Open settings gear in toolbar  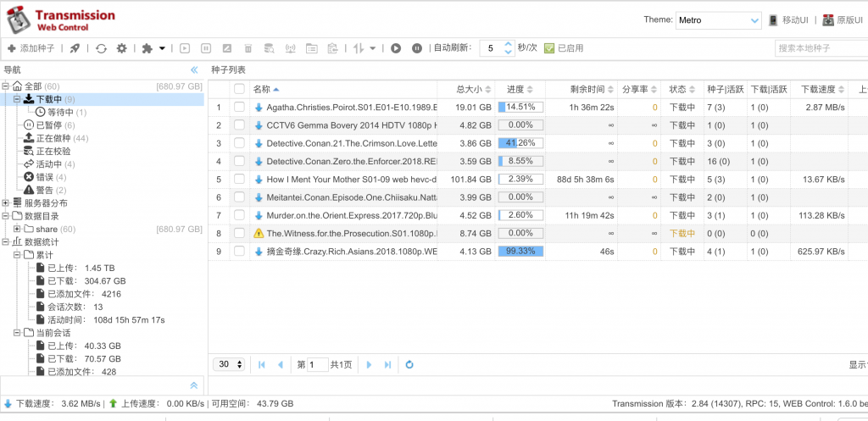pos(122,48)
